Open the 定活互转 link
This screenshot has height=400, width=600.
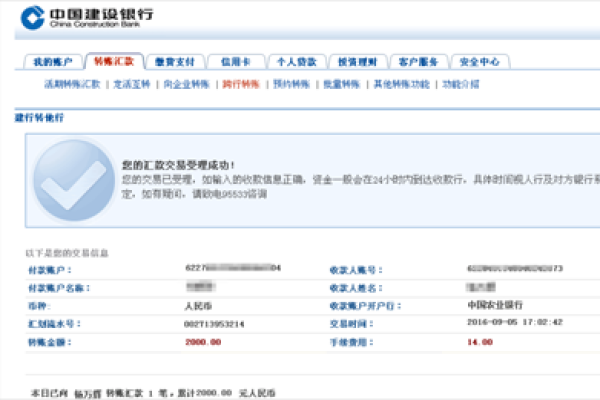[132, 84]
